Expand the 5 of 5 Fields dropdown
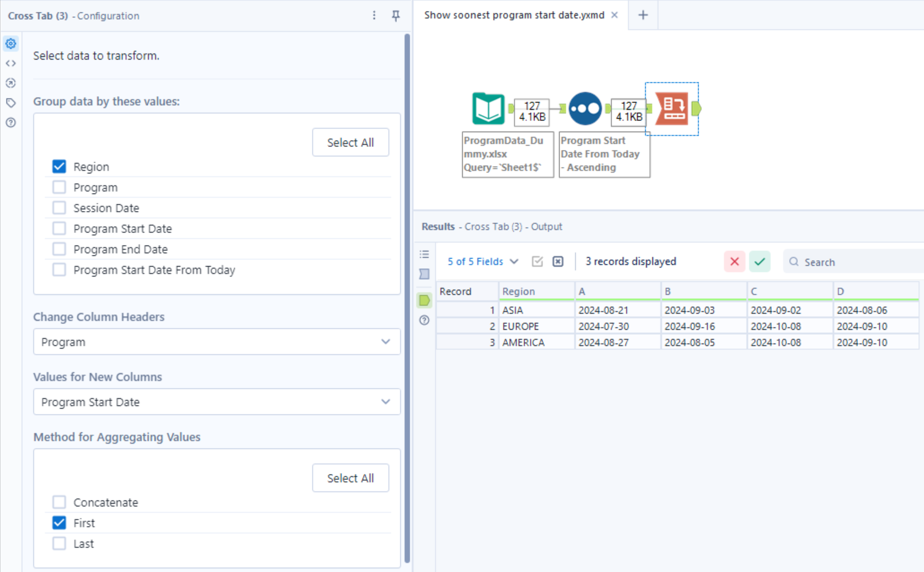Screen dimensions: 924x572 [x=514, y=261]
